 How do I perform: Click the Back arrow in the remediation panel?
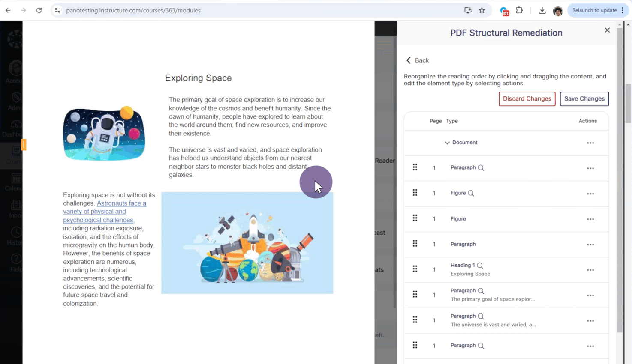point(408,60)
